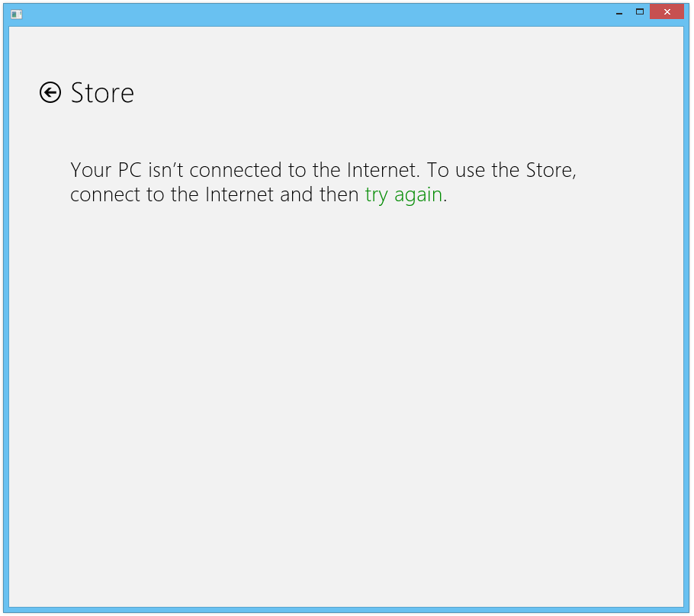Click the word "Your" starting the message
Image resolution: width=694 pixels, height=616 pixels.
(88, 170)
